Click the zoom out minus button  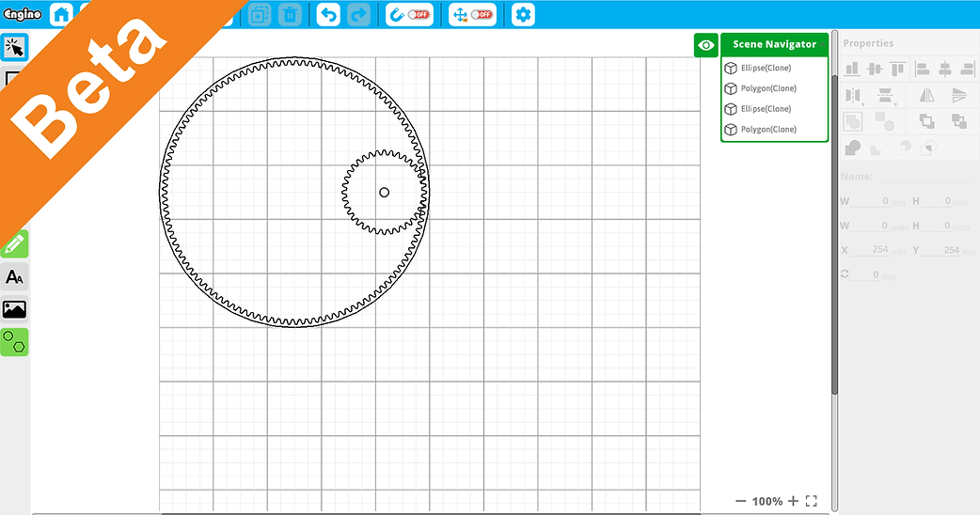(x=740, y=501)
